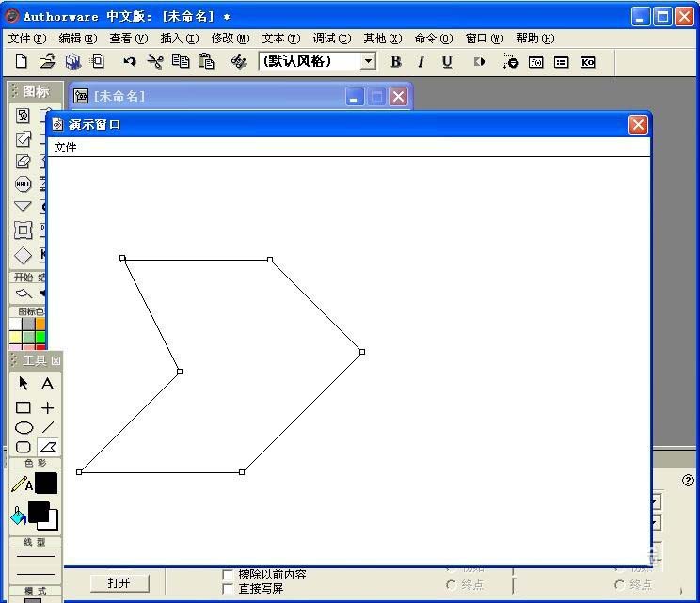Image resolution: width=700 pixels, height=603 pixels.
Task: Click the 线型 line style selector
Action: point(35,564)
